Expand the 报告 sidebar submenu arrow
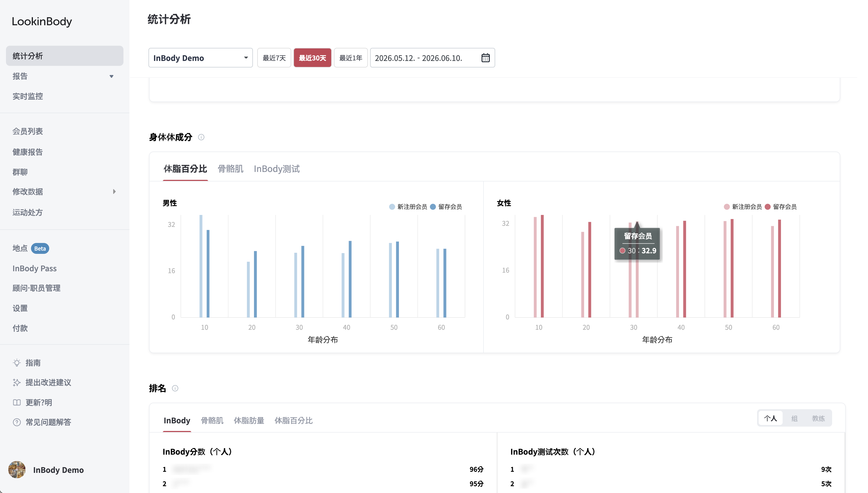The width and height of the screenshot is (868, 493). coord(111,76)
